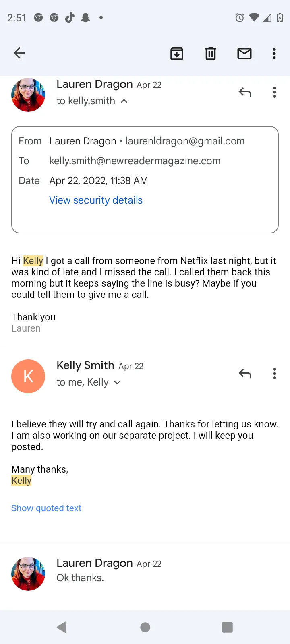Open more options for Kelly Smith's message
Viewport: 290px width, 644px height.
click(x=275, y=374)
